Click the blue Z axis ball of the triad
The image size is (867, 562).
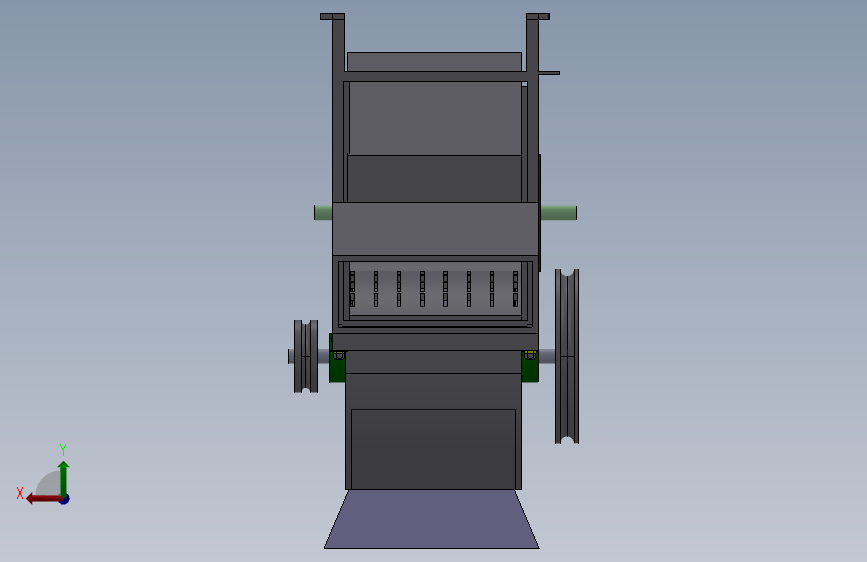[65, 500]
